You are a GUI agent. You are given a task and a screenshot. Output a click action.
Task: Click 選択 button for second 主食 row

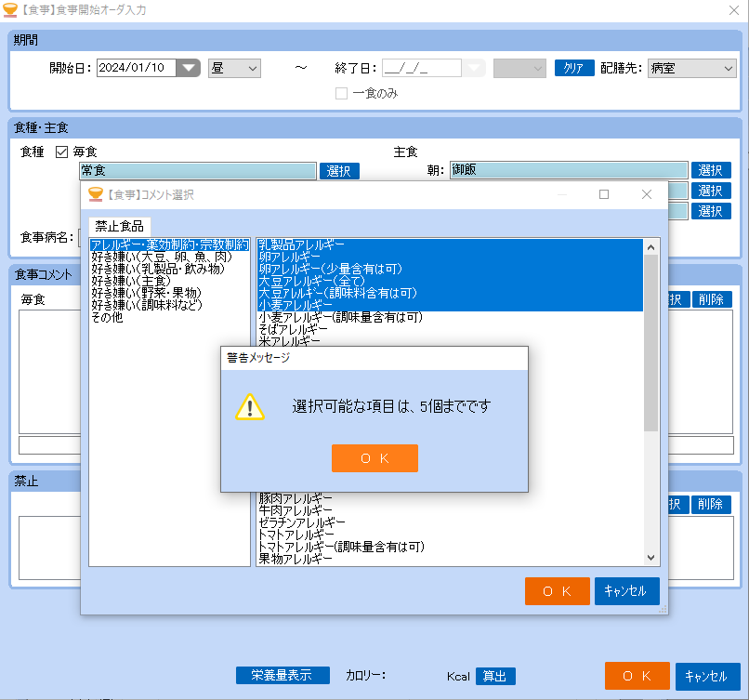coord(711,191)
